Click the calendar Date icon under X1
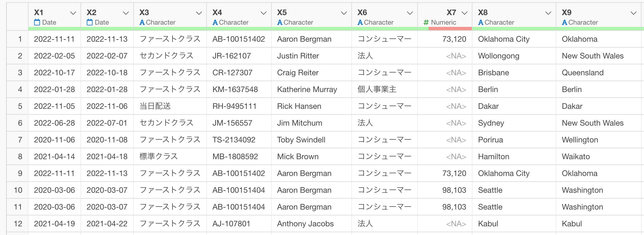The image size is (644, 235). point(37,22)
